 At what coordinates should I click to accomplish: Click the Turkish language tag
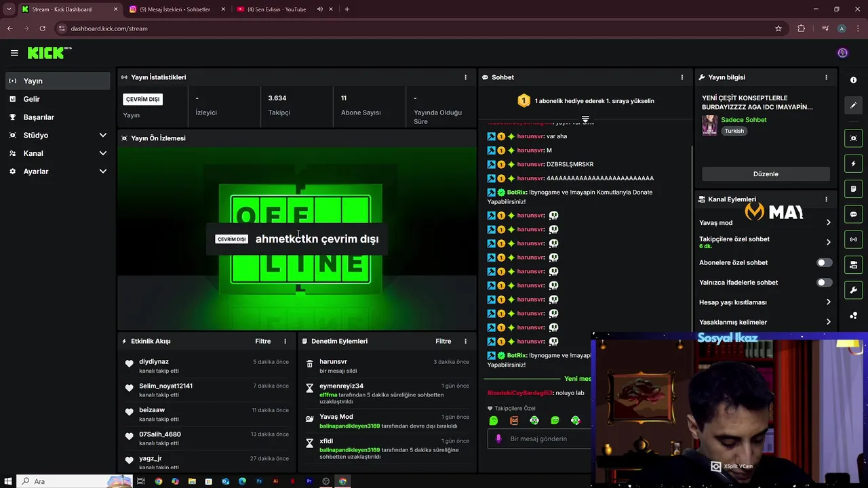[734, 131]
